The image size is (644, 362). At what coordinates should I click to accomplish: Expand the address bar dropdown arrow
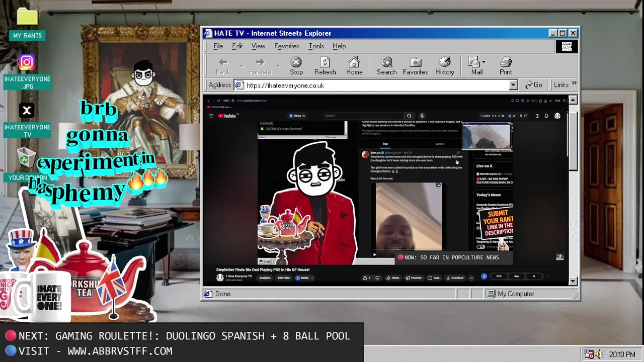513,85
